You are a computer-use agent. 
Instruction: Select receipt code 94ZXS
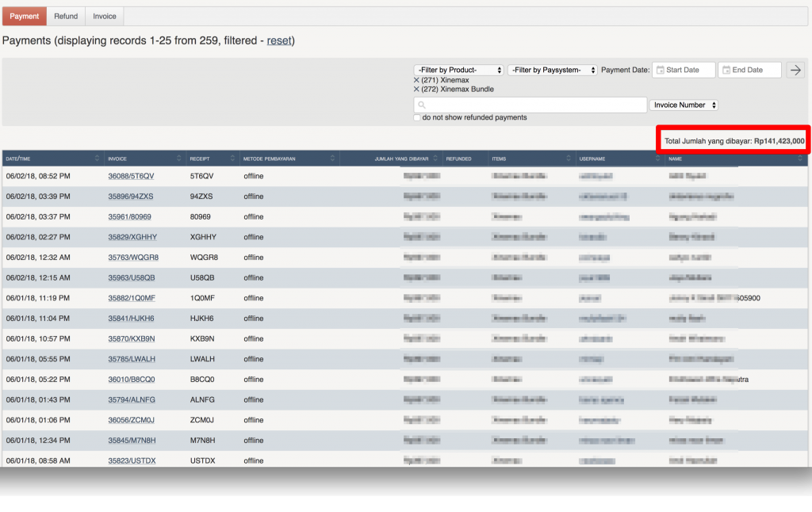[x=201, y=197]
